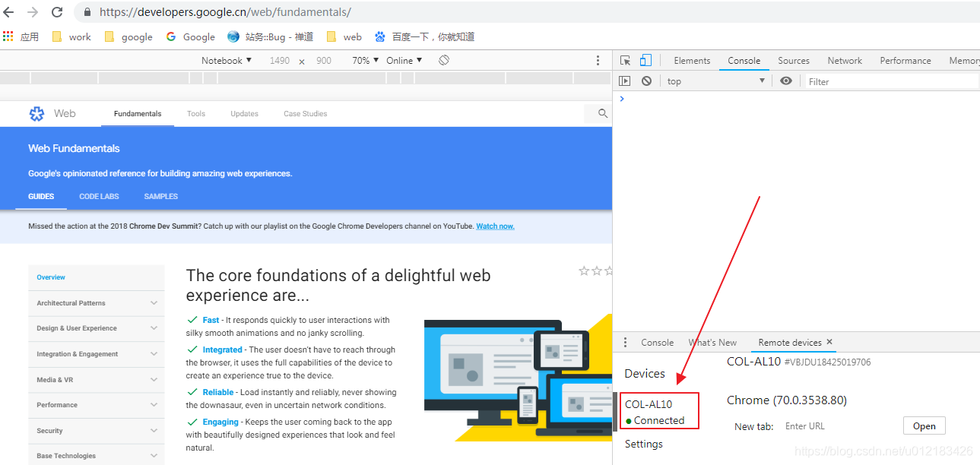Select the SAMPLES tab
The width and height of the screenshot is (980, 465).
(160, 197)
